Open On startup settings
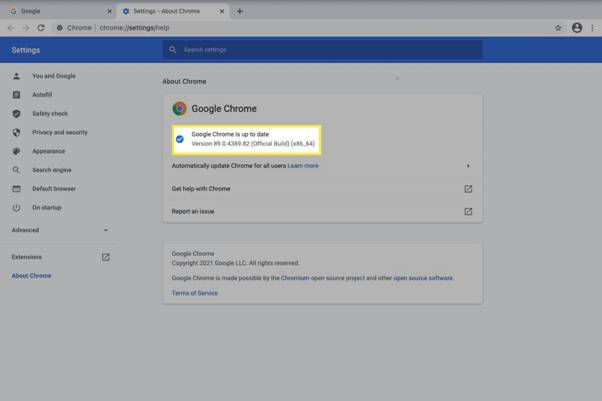 pyautogui.click(x=47, y=207)
